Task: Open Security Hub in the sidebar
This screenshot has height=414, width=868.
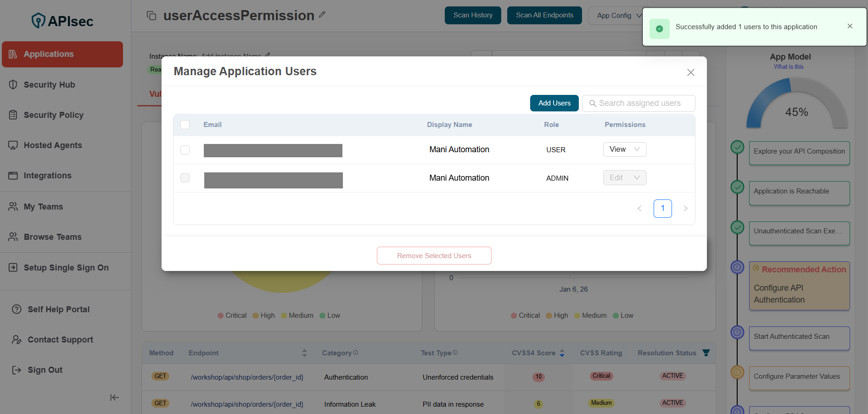Action: point(49,85)
